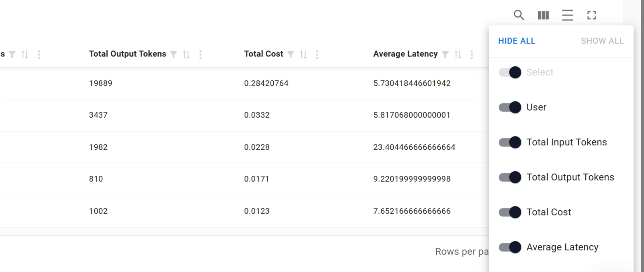Sort by Average Latency
Screen dimensions: 644x272
[458, 55]
